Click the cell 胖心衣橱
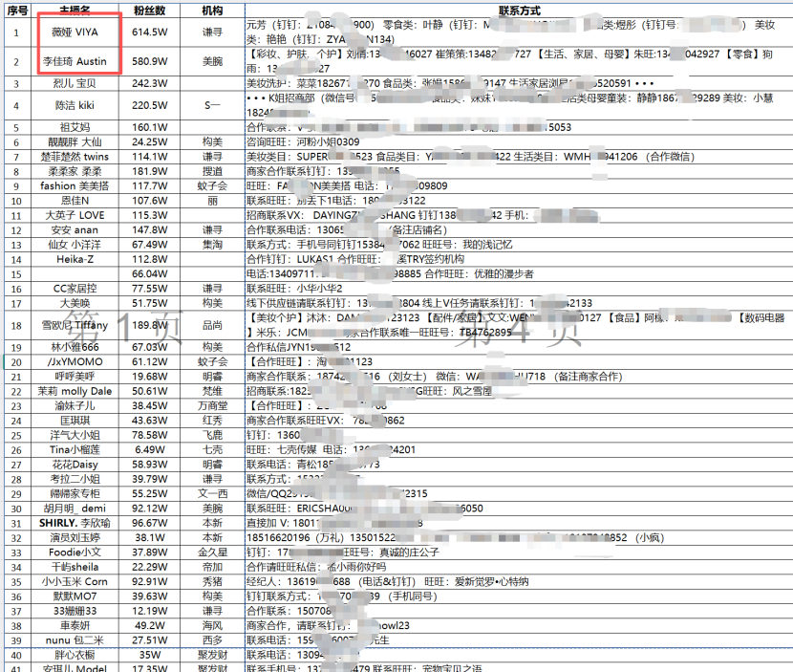This screenshot has width=793, height=672. point(75,656)
